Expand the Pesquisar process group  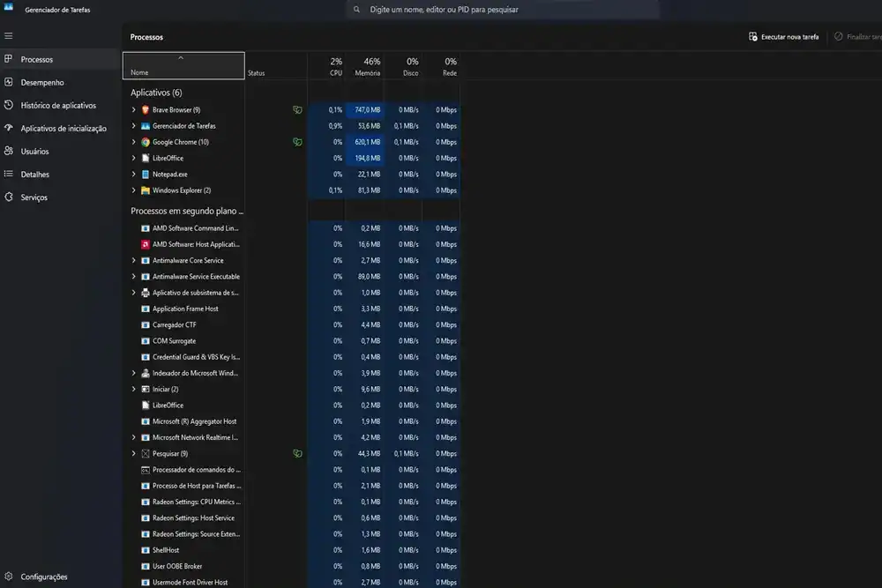point(134,454)
